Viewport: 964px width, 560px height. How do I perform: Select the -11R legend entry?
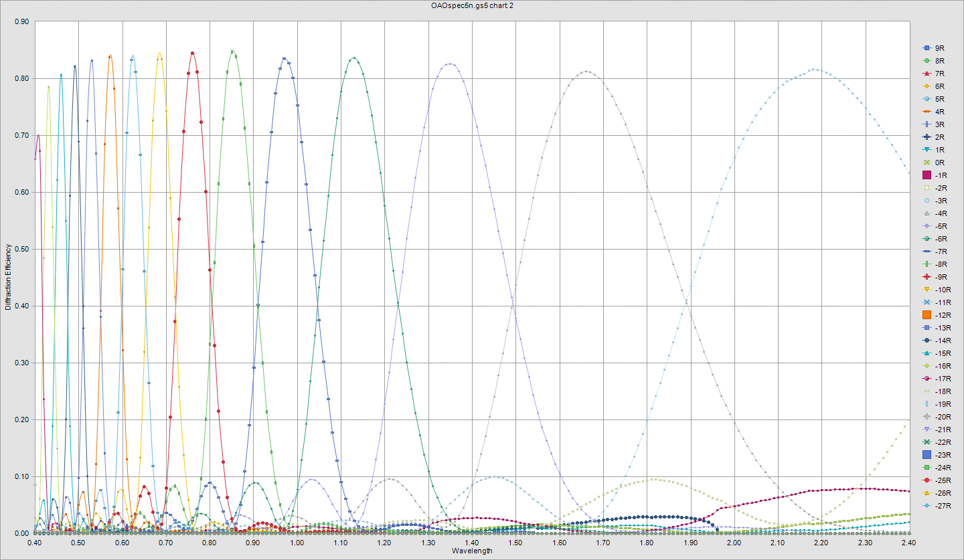(937, 302)
